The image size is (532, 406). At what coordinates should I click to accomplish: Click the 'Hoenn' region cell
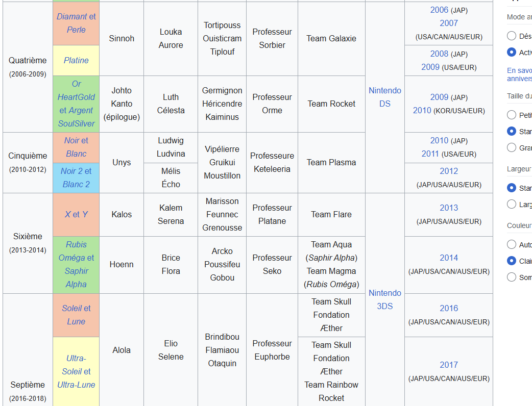click(x=122, y=265)
